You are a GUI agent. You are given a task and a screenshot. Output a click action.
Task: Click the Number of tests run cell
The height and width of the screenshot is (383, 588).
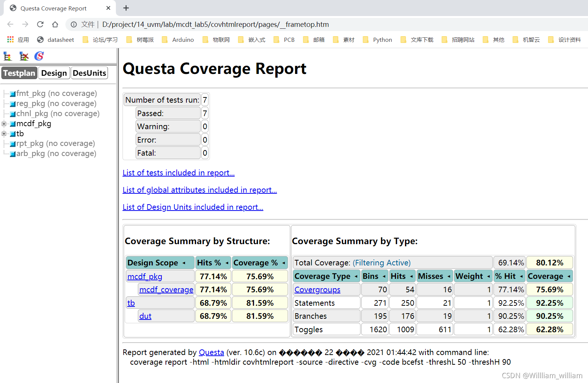tap(162, 100)
